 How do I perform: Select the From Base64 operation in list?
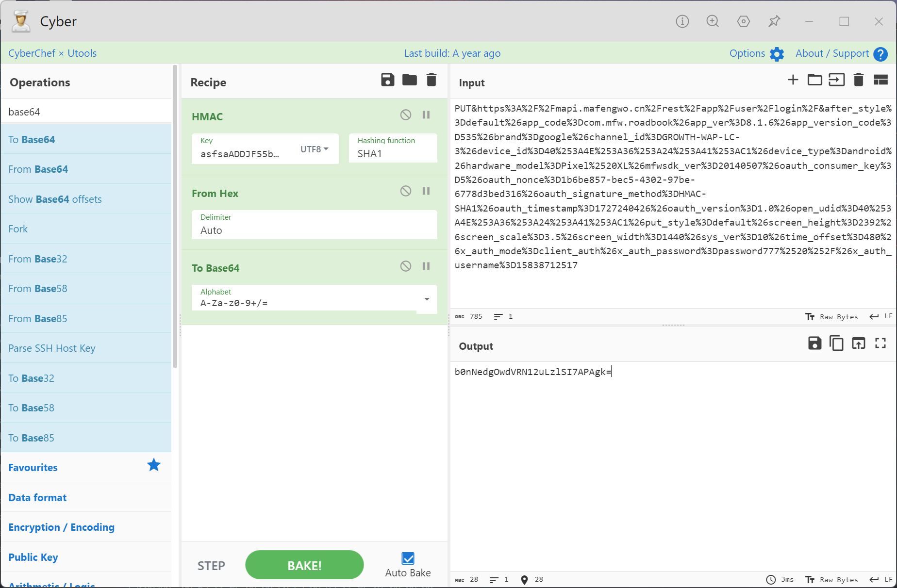[x=86, y=169]
